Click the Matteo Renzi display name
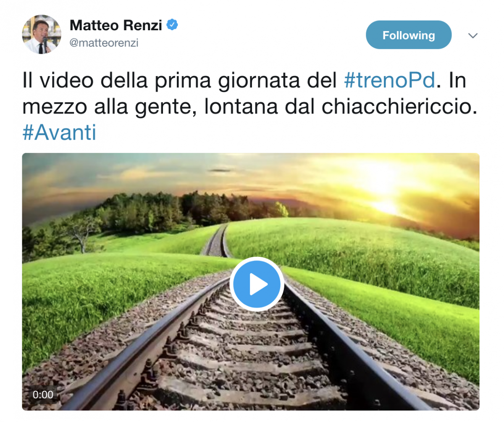504x422 pixels. [116, 25]
